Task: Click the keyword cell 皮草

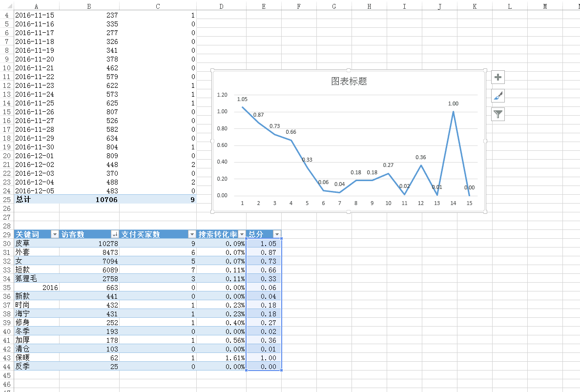Action: click(x=36, y=243)
